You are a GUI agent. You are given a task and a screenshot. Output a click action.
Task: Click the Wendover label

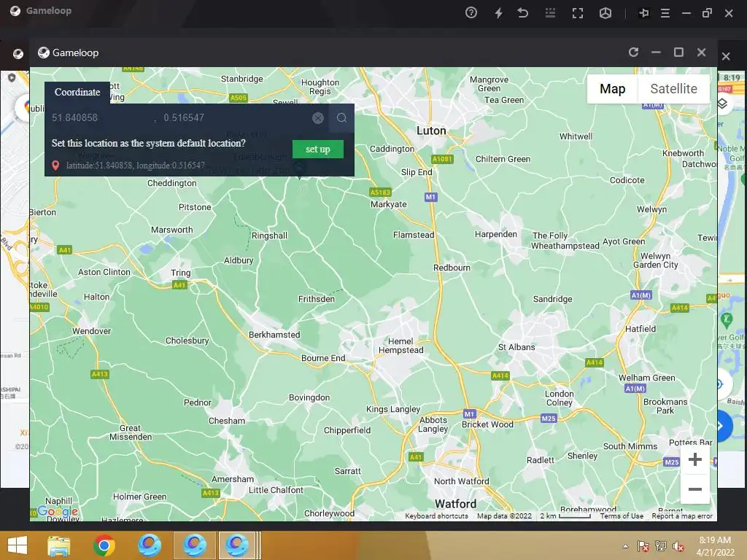pos(91,331)
